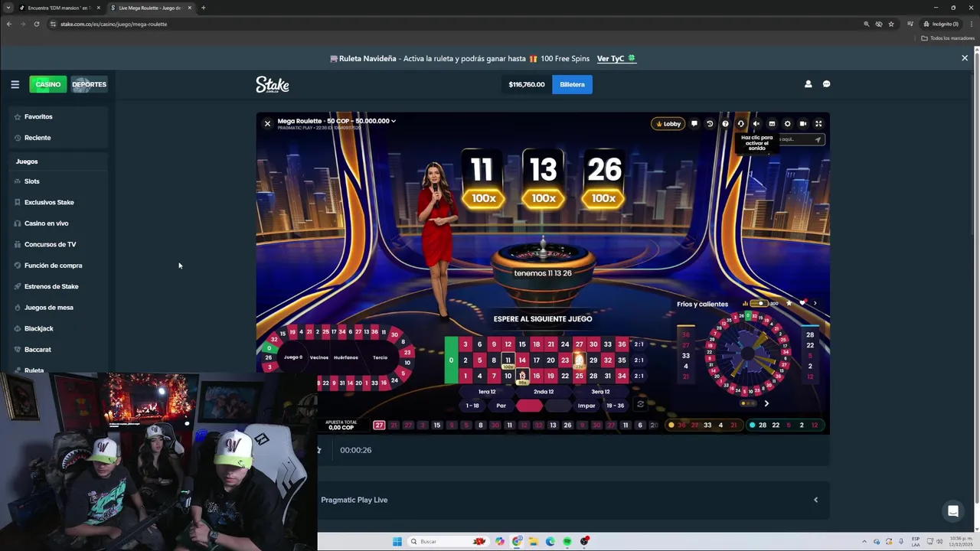Open the help question-mark icon

(x=725, y=123)
